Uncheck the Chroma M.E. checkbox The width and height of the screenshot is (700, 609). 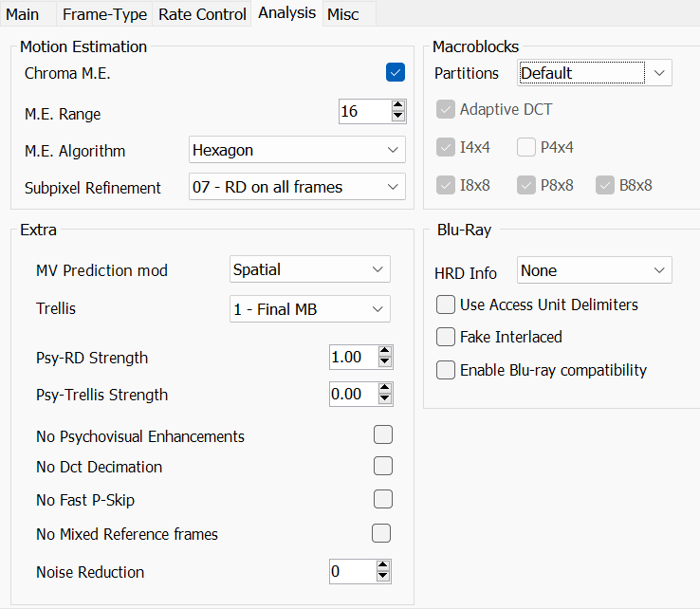pyautogui.click(x=396, y=72)
